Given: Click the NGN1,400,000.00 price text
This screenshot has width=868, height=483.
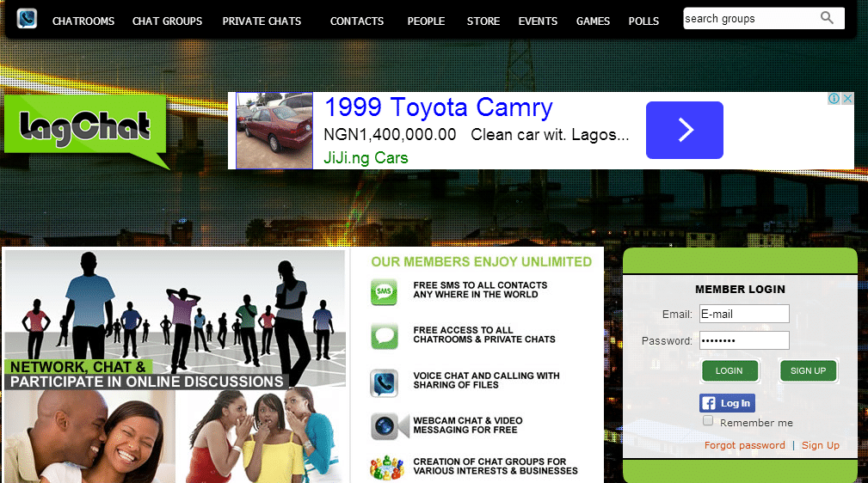Looking at the screenshot, I should [x=390, y=134].
